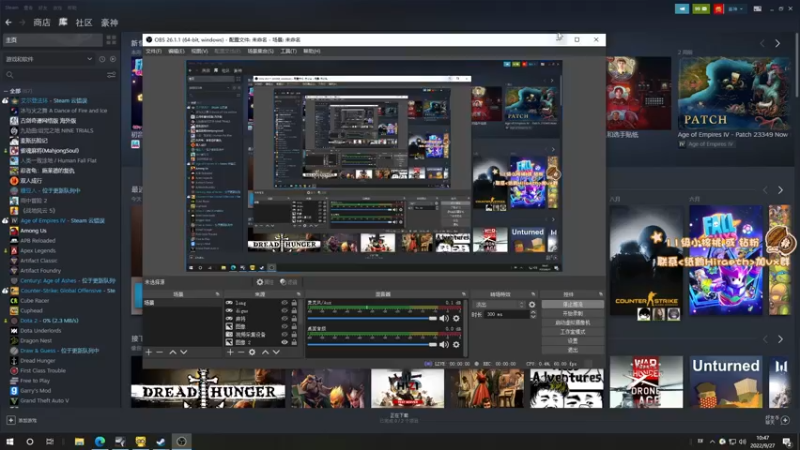
Task: Pop out the scenes dock panel icon
Action: coord(217,294)
